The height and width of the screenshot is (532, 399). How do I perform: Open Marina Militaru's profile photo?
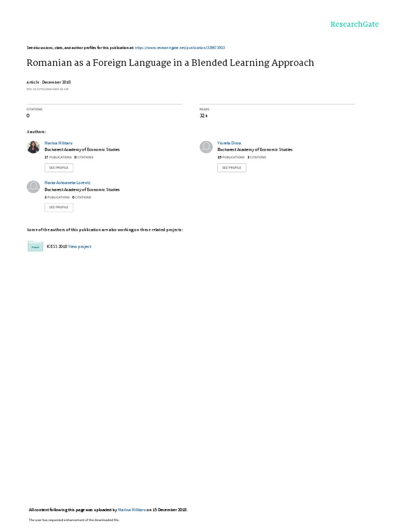[33, 147]
